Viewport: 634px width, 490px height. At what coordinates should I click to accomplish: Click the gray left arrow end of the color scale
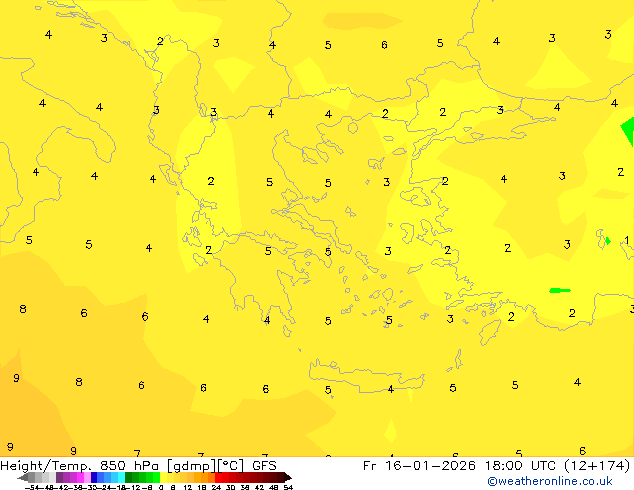tap(23, 477)
